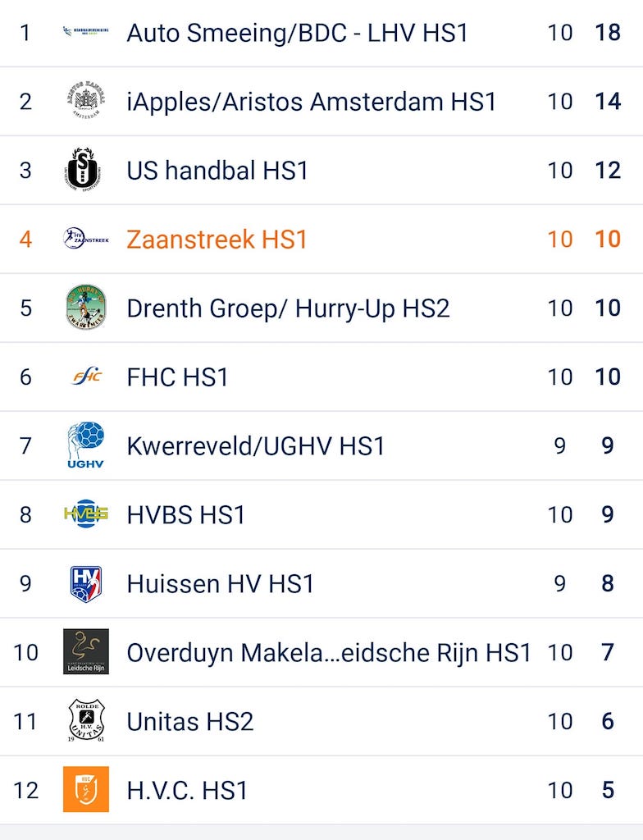Screen dimensions: 643x840
Task: Tap the Leidsche Rijn black logo
Action: pos(85,652)
